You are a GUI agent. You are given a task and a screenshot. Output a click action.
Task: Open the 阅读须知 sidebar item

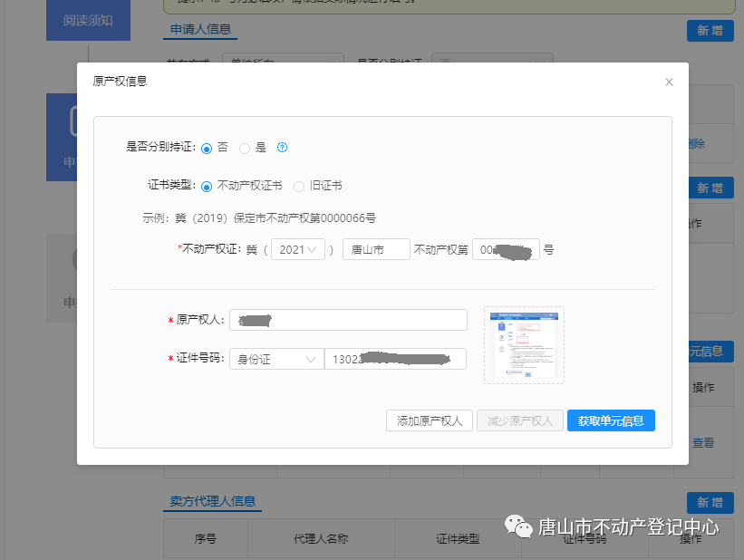pos(88,20)
